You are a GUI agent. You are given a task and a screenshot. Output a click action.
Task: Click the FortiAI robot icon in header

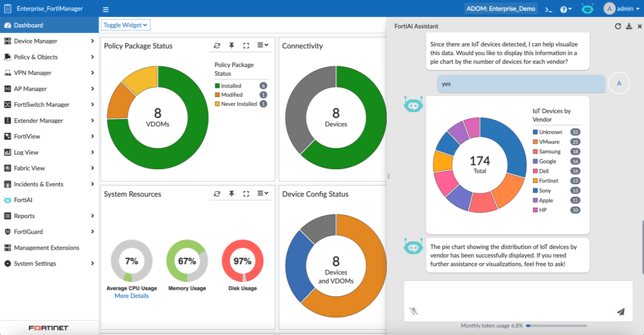[x=587, y=9]
